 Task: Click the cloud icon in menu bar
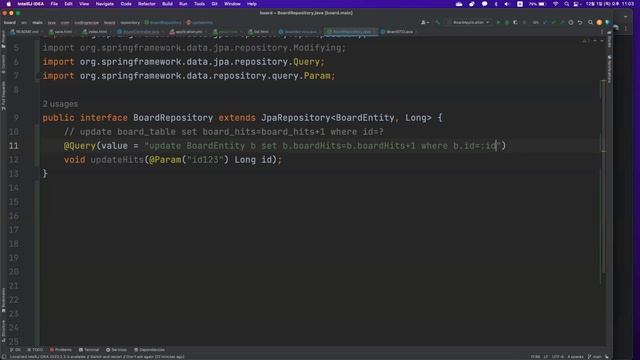click(x=459, y=4)
